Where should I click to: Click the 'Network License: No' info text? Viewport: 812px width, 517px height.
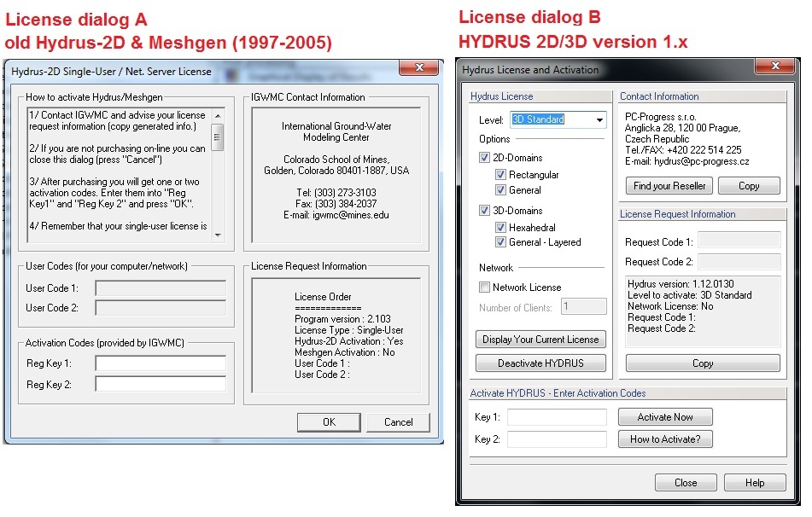670,306
